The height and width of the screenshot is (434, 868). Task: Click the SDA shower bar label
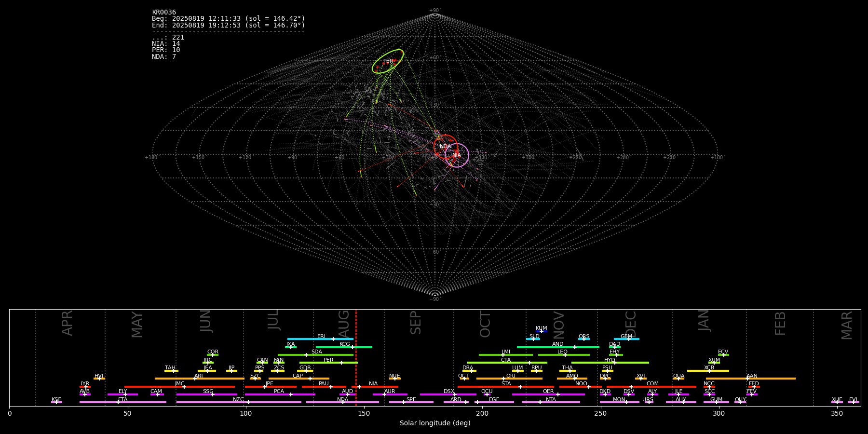(317, 352)
